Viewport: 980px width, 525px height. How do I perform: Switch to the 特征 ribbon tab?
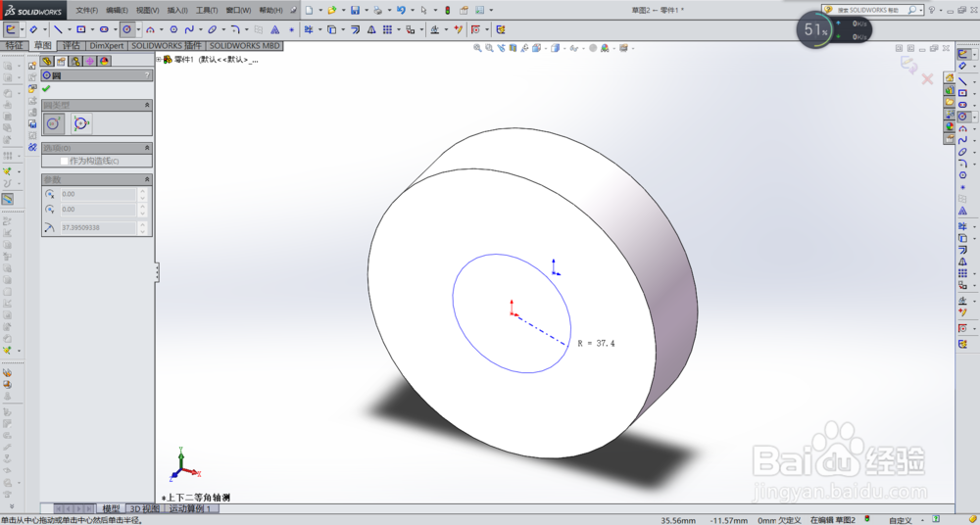click(14, 46)
